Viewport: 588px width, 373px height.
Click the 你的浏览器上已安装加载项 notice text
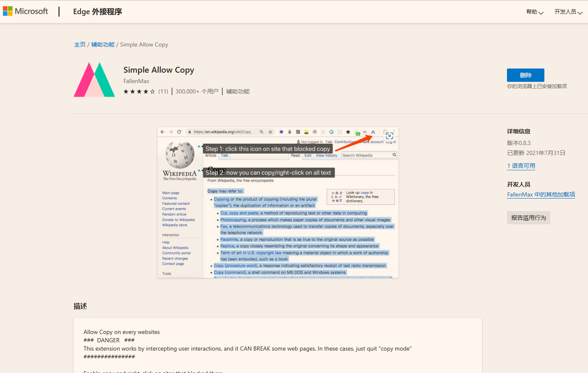[537, 86]
